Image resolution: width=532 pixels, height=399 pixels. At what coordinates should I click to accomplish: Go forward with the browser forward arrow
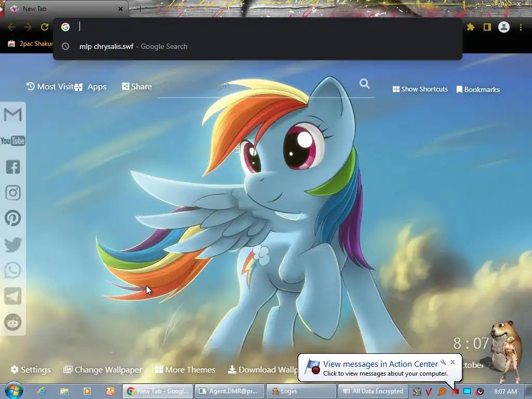28,27
